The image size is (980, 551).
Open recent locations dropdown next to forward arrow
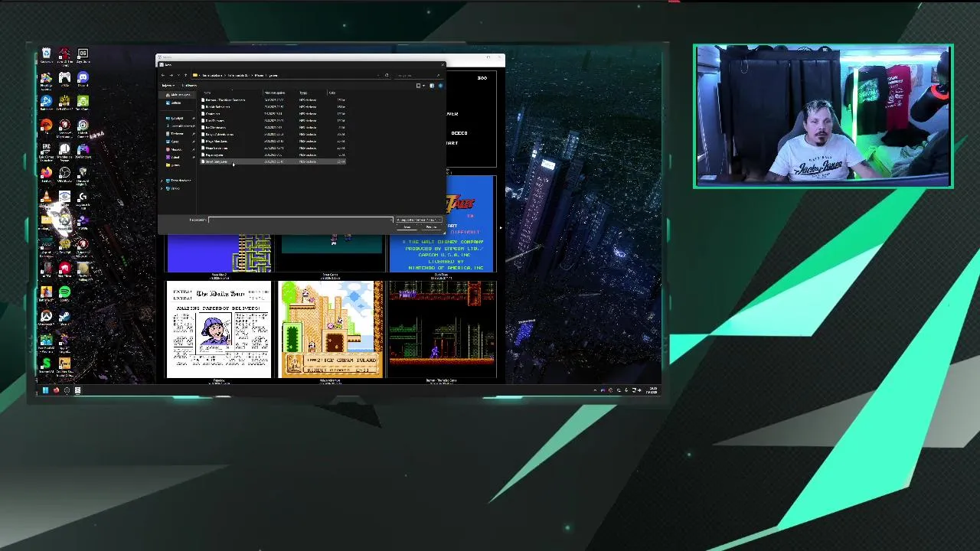coord(178,75)
